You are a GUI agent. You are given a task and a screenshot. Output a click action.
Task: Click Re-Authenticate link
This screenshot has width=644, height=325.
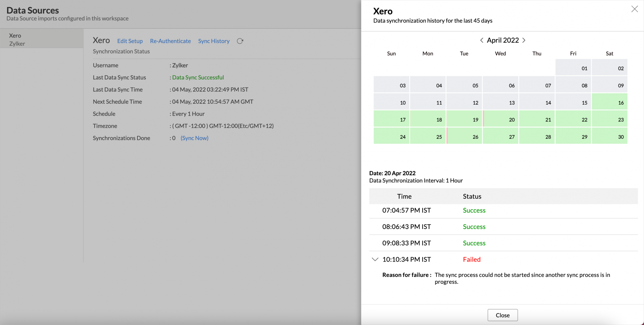point(170,41)
